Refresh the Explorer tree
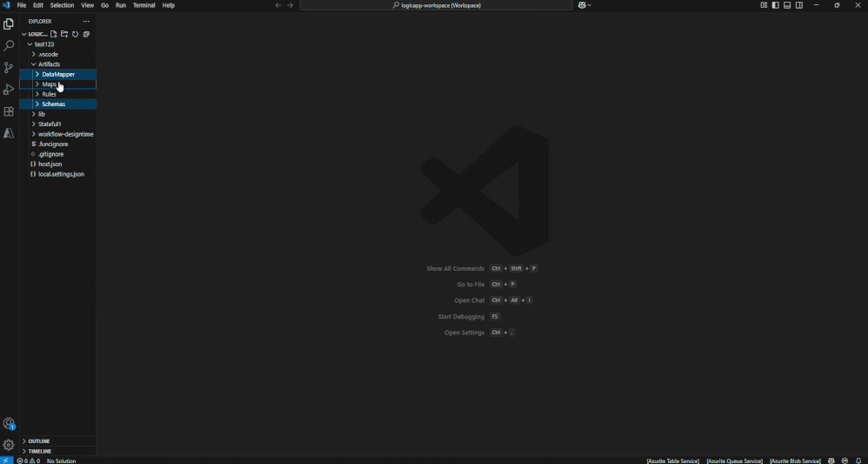 coord(76,34)
